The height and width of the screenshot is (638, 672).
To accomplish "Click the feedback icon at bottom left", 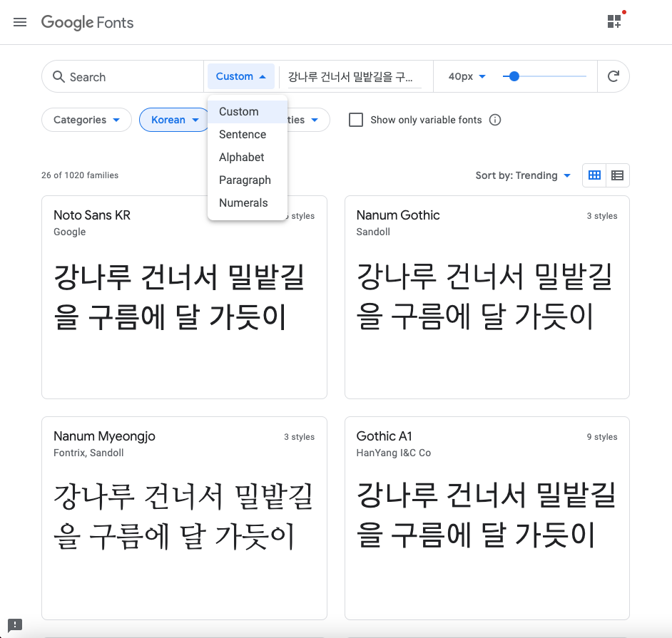I will click(x=15, y=625).
